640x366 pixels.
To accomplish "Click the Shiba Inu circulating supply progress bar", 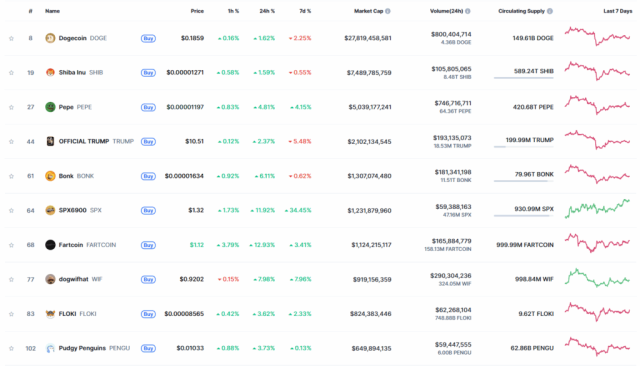I will point(524,78).
